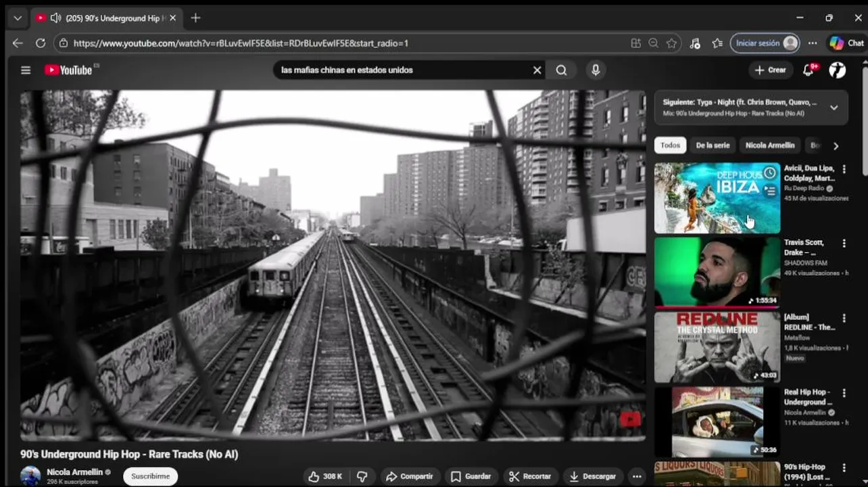Open the Deep House Ibiza thumbnail

(x=717, y=198)
